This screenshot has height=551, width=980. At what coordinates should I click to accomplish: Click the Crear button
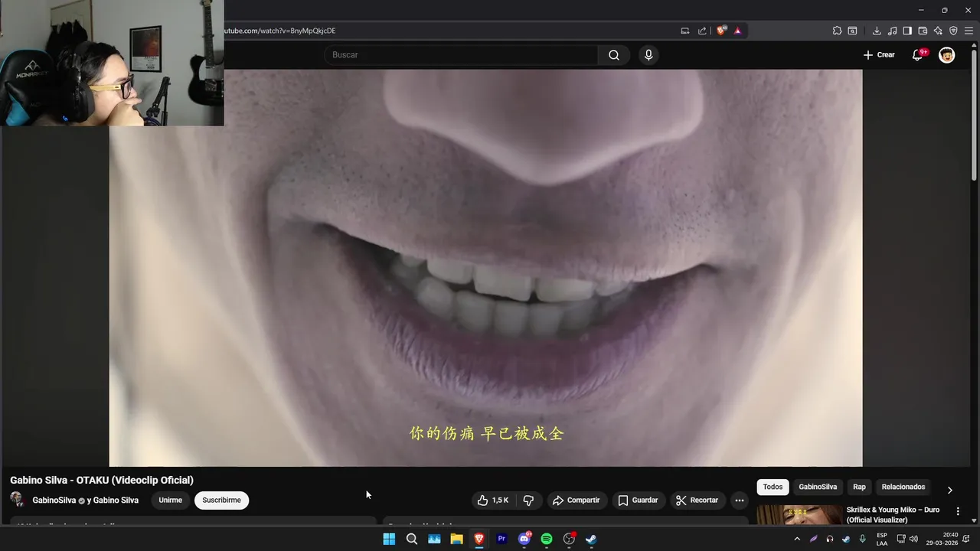click(x=879, y=55)
